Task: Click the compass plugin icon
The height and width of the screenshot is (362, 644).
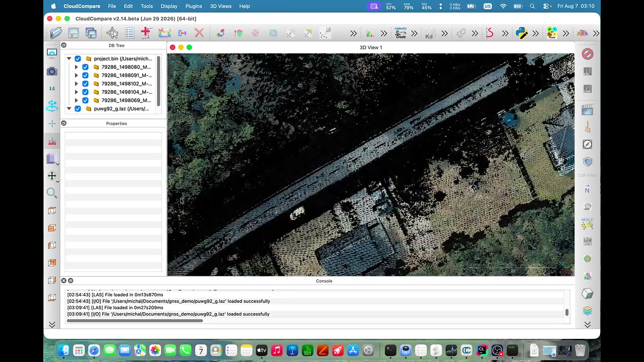Action: [x=587, y=144]
